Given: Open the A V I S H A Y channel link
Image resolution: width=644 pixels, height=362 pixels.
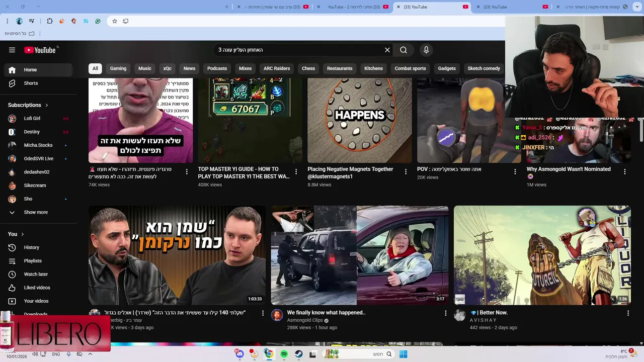Looking at the screenshot, I should click(483, 320).
